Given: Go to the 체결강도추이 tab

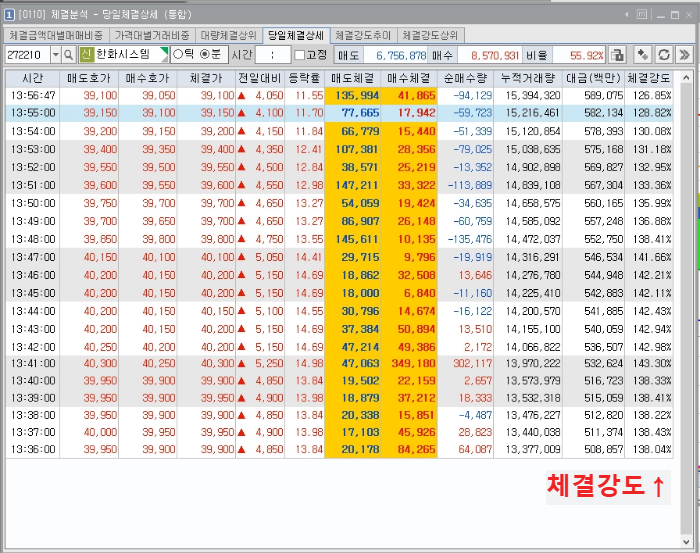Looking at the screenshot, I should [362, 35].
